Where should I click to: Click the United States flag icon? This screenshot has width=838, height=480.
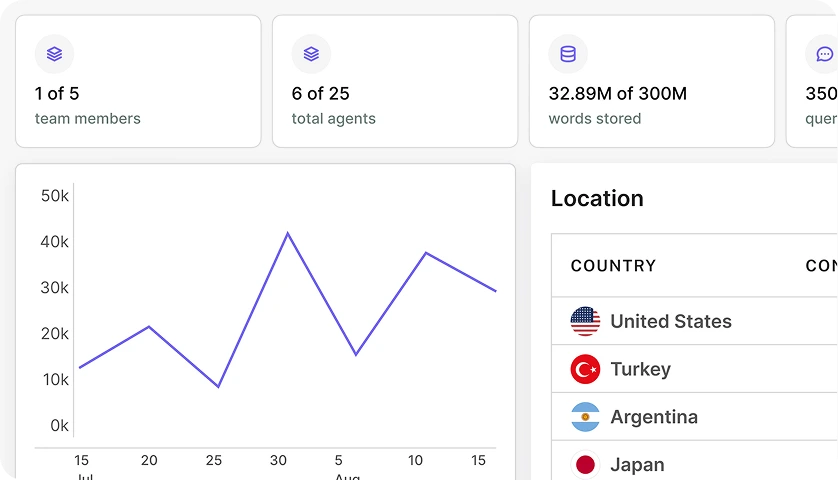[x=585, y=321]
